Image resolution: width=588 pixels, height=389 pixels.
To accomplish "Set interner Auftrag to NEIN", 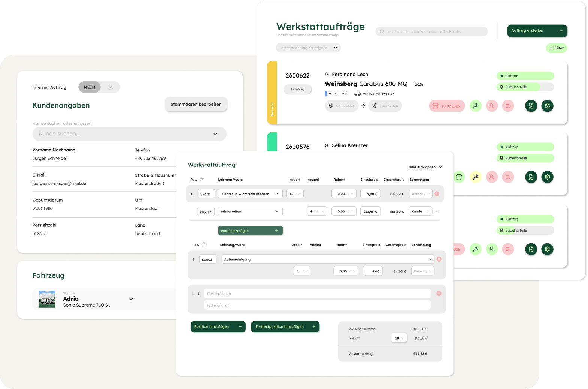I will coord(90,87).
